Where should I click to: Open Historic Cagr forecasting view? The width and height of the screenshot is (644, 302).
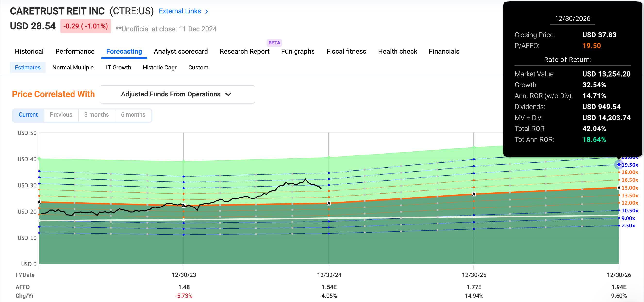click(159, 67)
